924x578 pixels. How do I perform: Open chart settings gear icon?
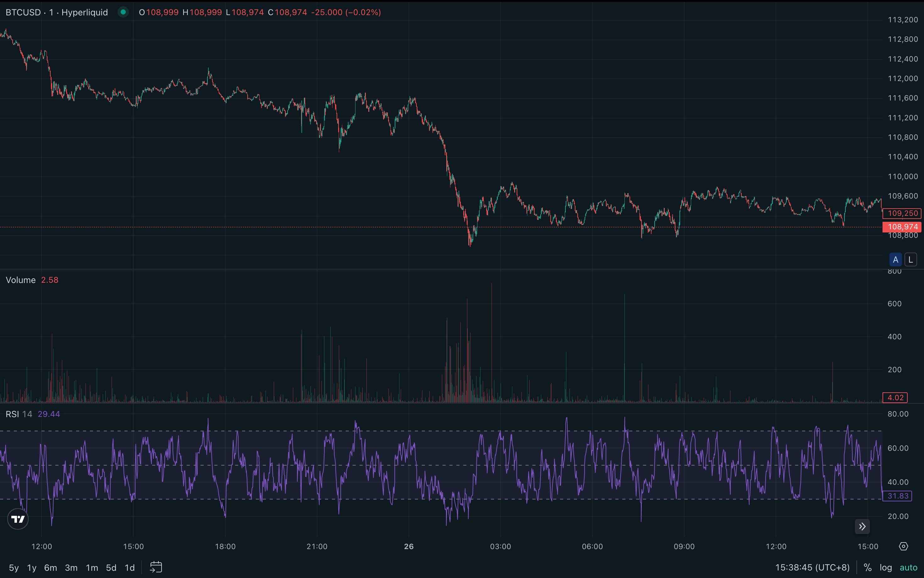coord(903,546)
